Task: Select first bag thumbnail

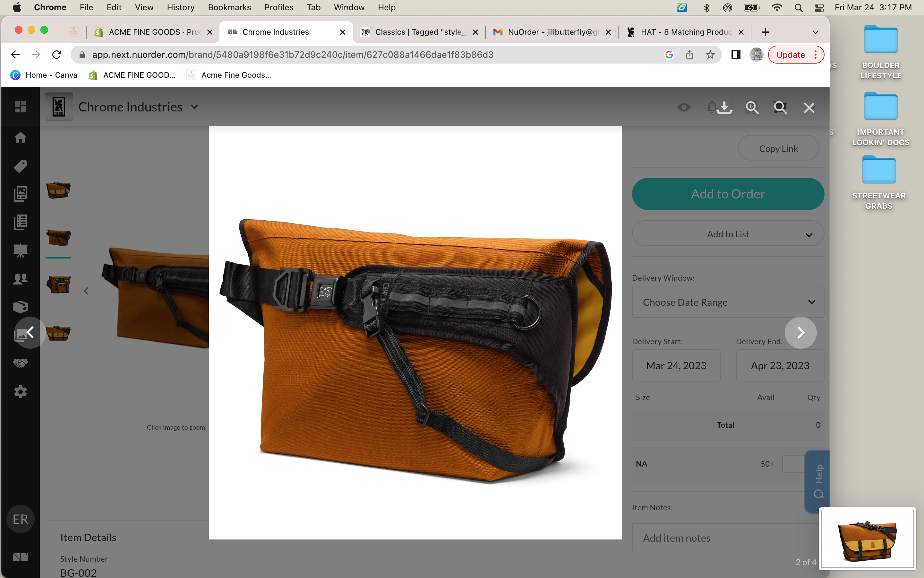Action: pyautogui.click(x=58, y=190)
